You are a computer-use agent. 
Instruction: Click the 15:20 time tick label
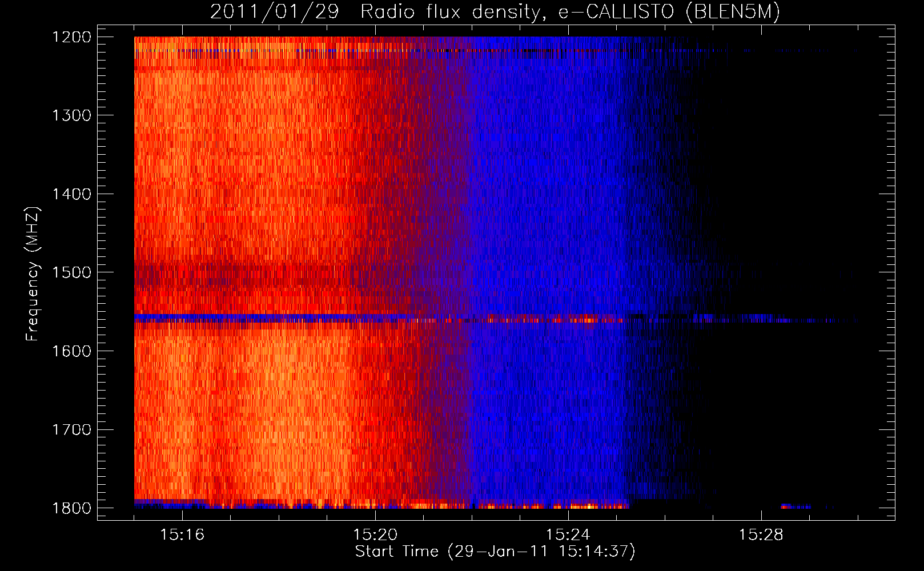(375, 534)
